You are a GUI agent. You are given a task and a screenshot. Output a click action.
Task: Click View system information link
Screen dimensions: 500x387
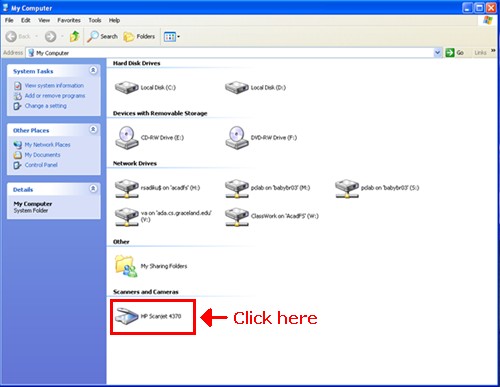coord(54,86)
